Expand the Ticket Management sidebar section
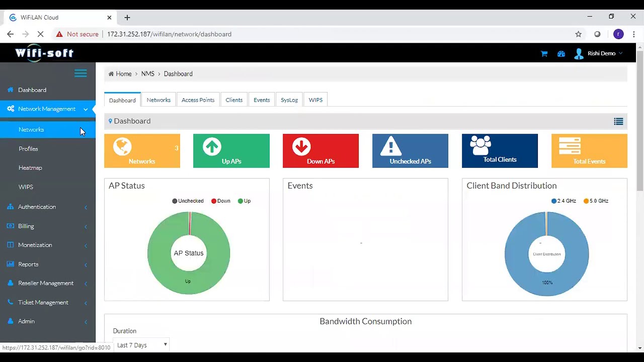 [48, 303]
